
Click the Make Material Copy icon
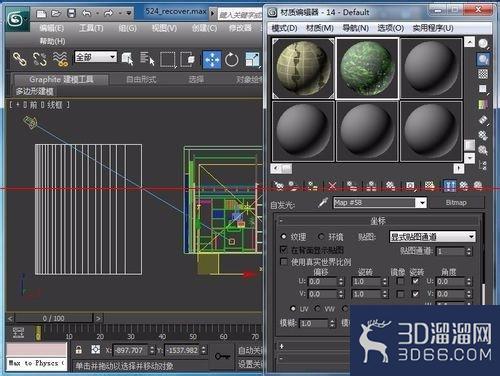click(352, 186)
